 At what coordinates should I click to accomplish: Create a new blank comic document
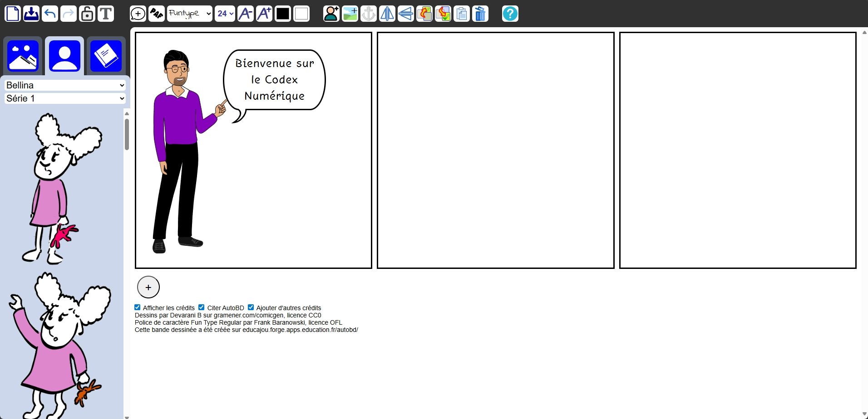pyautogui.click(x=13, y=14)
